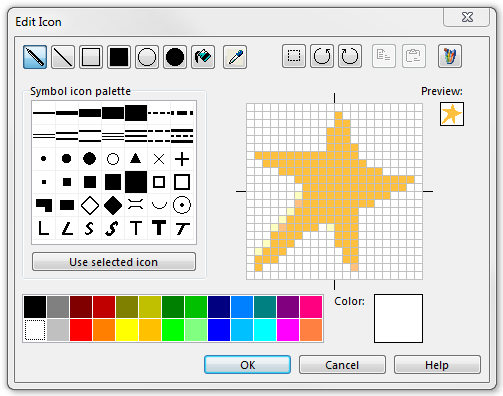
Task: Pick the dark gray color swatch
Action: (58, 307)
